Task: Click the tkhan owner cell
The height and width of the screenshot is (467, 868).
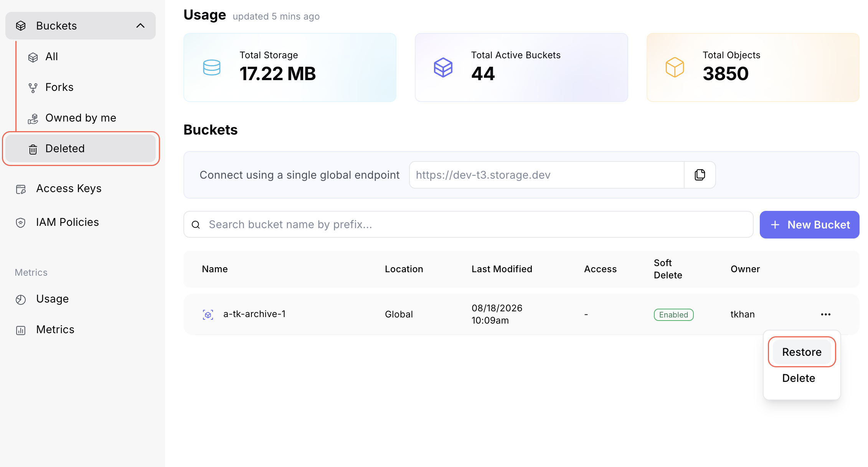Action: pyautogui.click(x=743, y=314)
